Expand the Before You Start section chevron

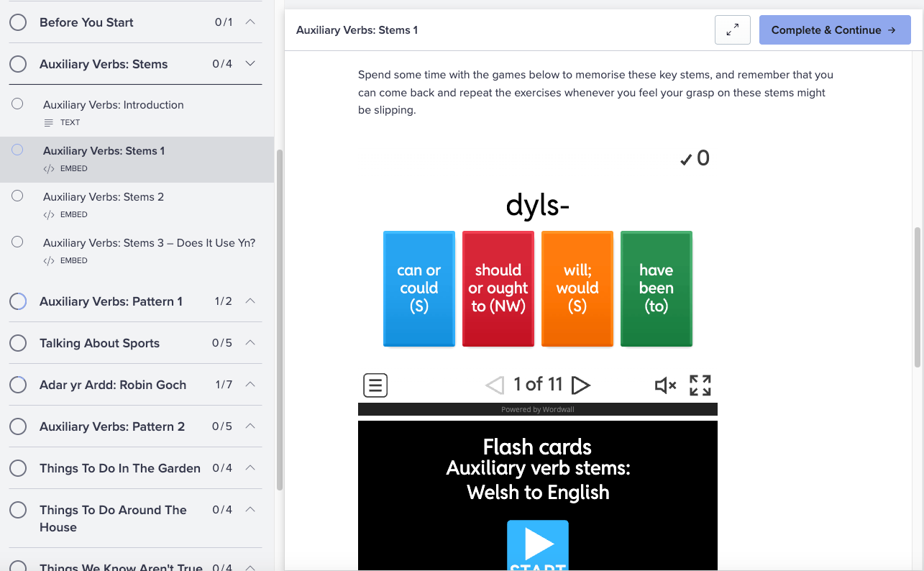[x=250, y=22]
